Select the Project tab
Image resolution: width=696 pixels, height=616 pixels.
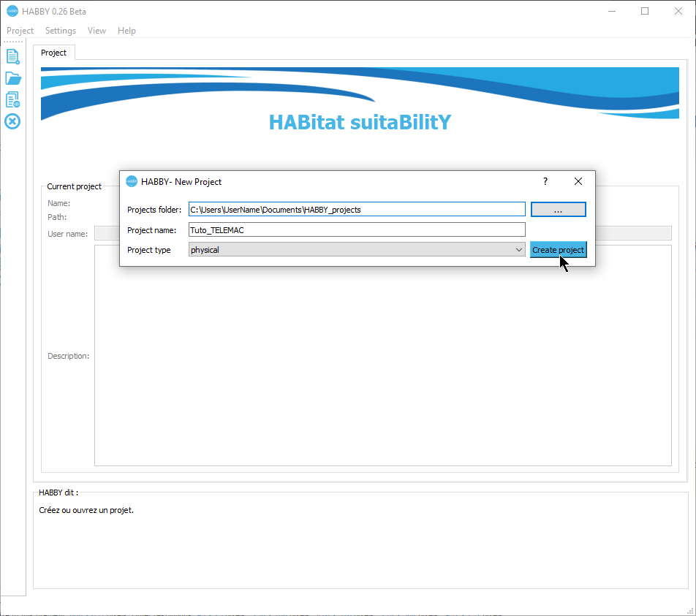pos(53,53)
